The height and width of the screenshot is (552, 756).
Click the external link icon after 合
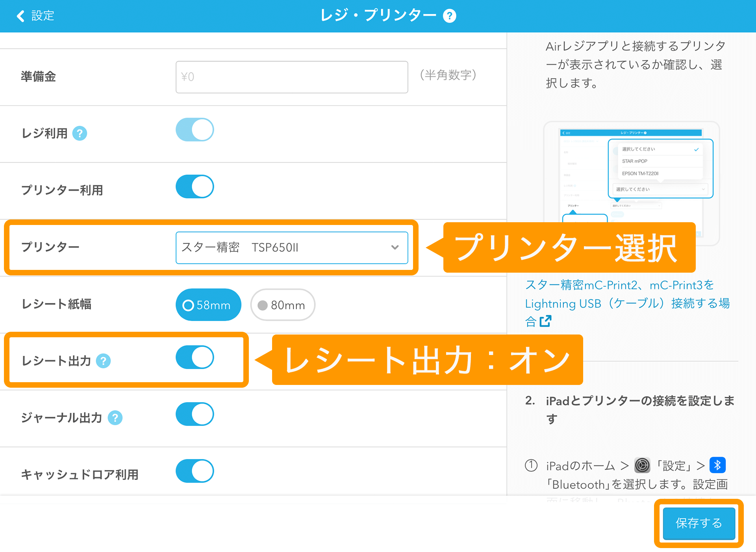pyautogui.click(x=545, y=321)
